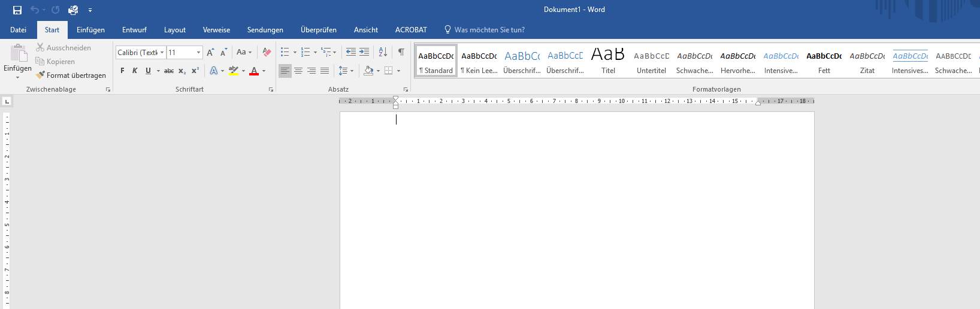980x309 pixels.
Task: Click the numbered list icon
Action: 306,53
